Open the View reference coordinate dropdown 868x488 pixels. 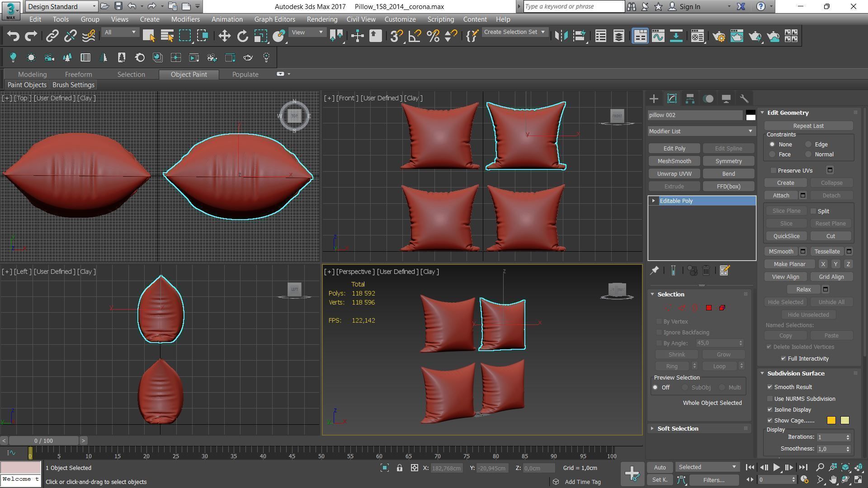coord(307,32)
